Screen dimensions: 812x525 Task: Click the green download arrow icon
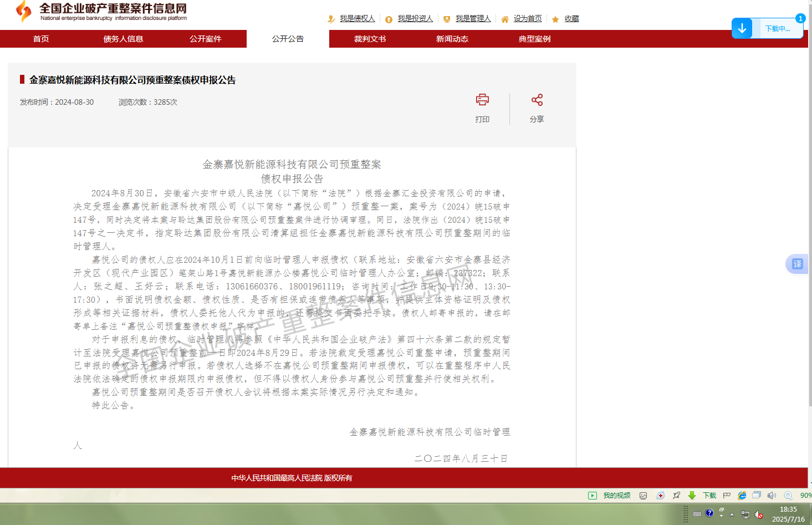(692, 496)
